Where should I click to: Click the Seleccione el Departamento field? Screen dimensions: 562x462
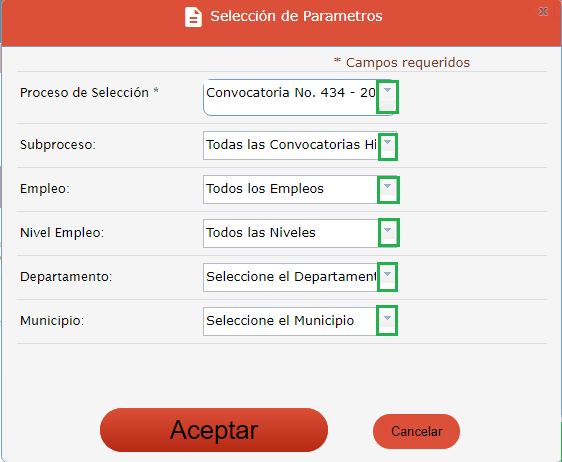(300, 277)
